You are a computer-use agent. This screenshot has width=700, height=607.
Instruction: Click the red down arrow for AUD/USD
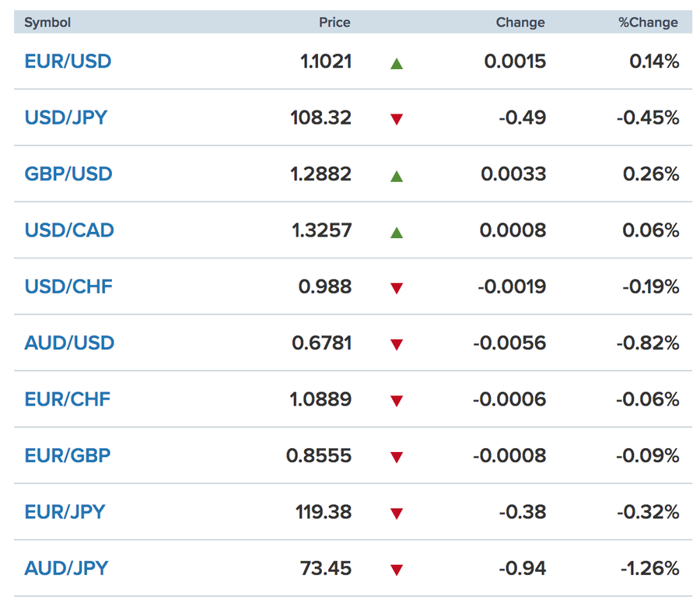(397, 344)
